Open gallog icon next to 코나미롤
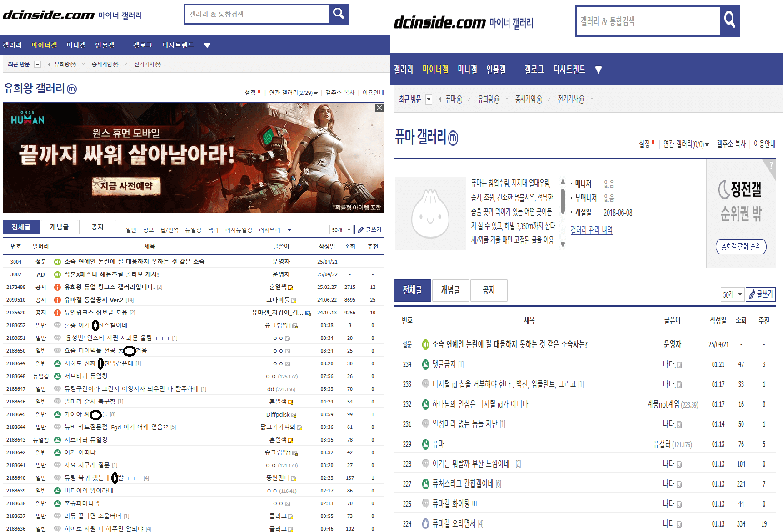The width and height of the screenshot is (783, 532). (294, 300)
